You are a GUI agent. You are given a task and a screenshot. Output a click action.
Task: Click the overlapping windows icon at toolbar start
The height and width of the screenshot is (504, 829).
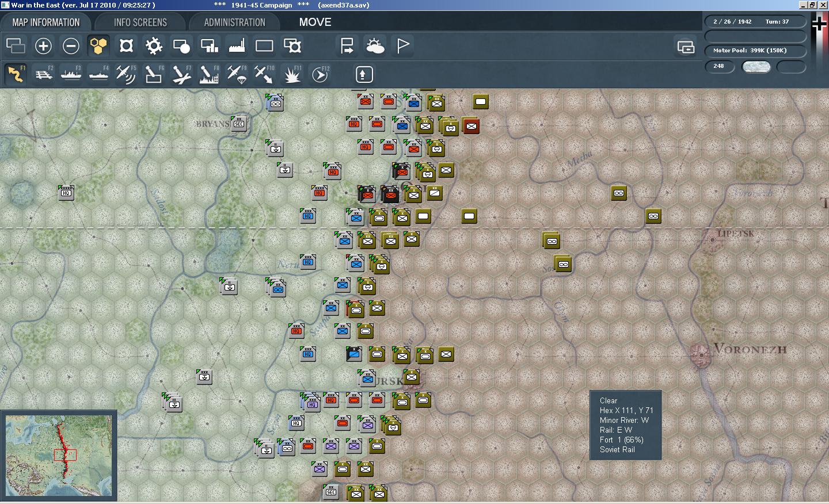coord(16,45)
